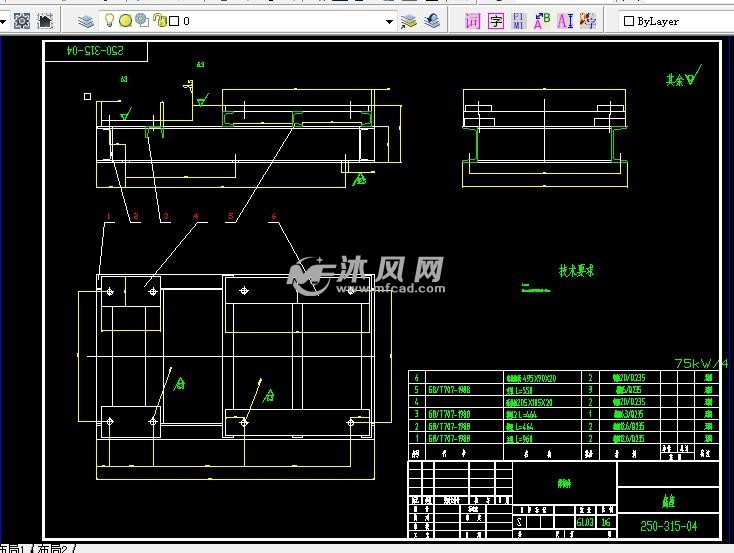The height and width of the screenshot is (553, 734).
Task: Click the 字 text tool icon
Action: (496, 20)
